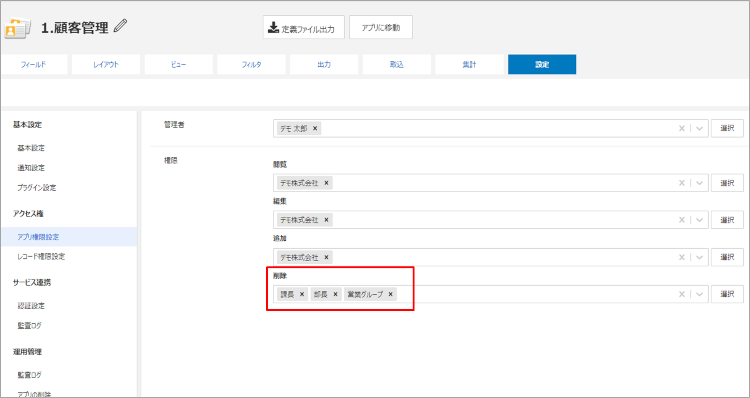This screenshot has width=750, height=398.
Task: Open the ビュー tab
Action: [x=179, y=65]
